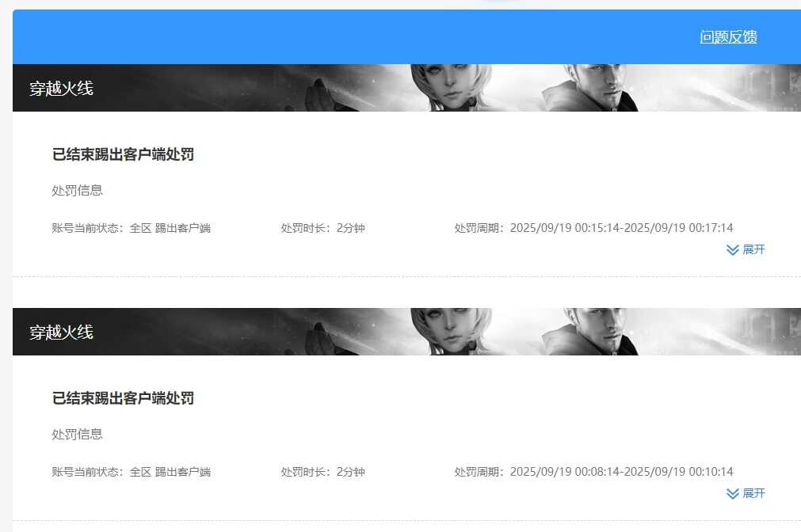Click second record's 账号当前状态 text
This screenshot has width=801, height=532.
pos(132,472)
